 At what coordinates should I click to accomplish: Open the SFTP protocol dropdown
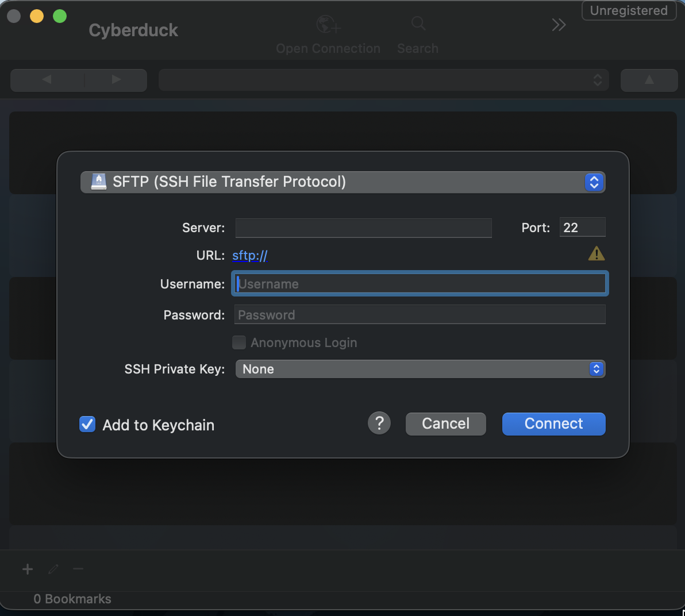click(x=343, y=182)
